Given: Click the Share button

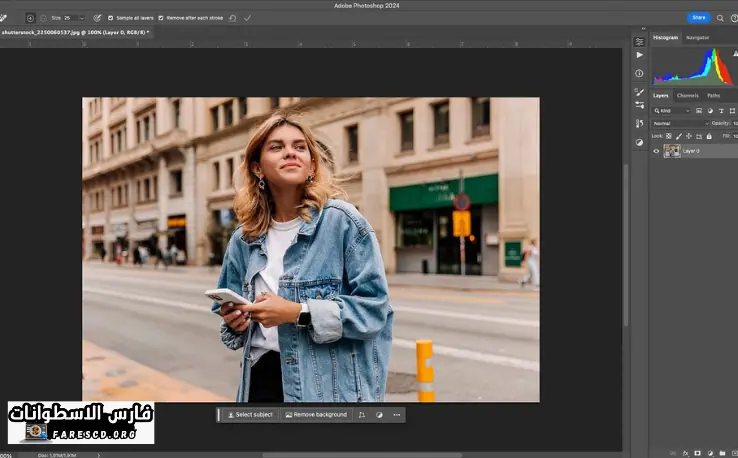Looking at the screenshot, I should coord(699,18).
